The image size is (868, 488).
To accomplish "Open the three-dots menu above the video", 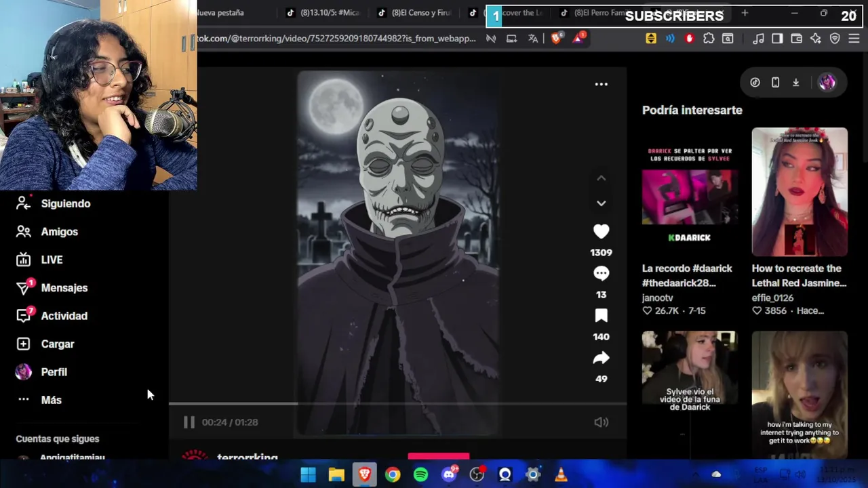I will click(601, 84).
